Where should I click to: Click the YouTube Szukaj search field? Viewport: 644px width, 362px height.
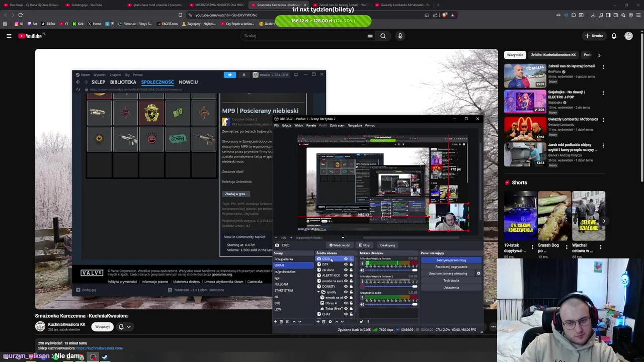(303, 36)
